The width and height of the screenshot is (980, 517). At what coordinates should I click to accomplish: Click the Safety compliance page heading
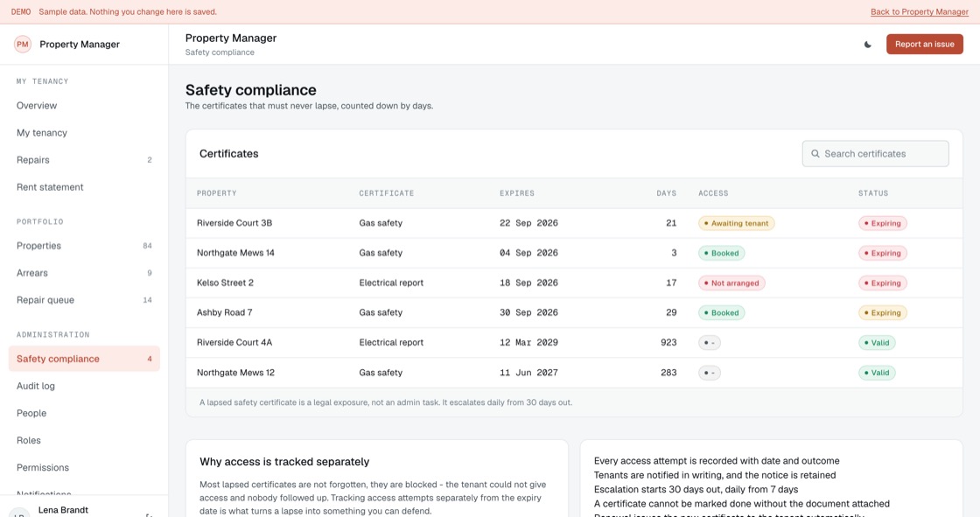pyautogui.click(x=250, y=90)
